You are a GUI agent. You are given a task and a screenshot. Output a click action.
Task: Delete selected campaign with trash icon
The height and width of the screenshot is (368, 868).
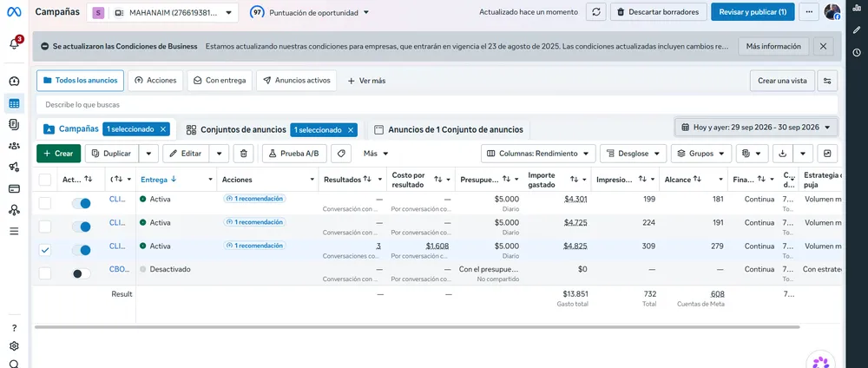(244, 154)
